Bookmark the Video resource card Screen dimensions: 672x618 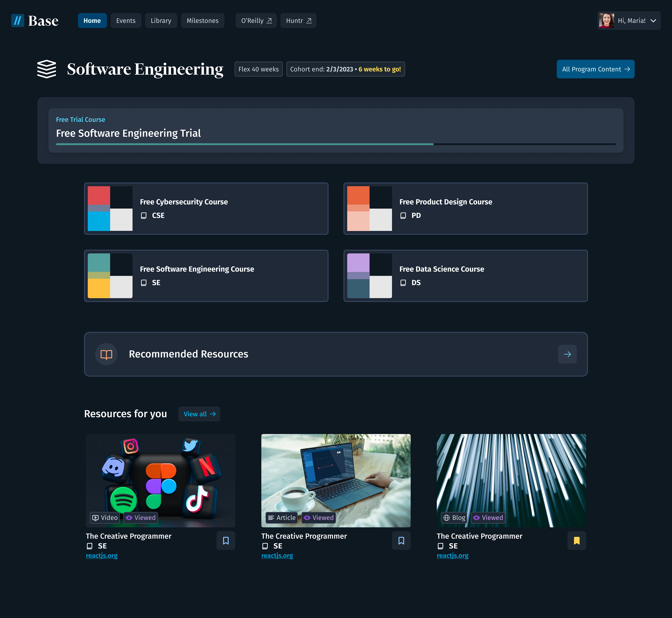226,541
